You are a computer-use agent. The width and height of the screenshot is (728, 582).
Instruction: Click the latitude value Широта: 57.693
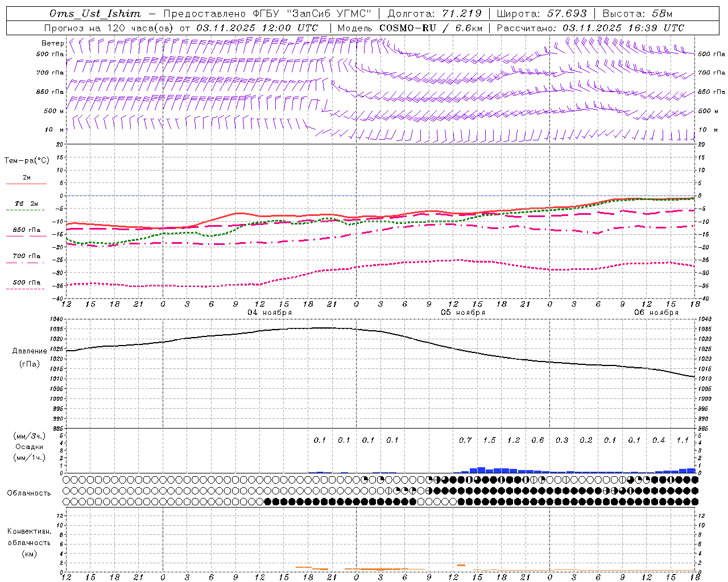(541, 14)
